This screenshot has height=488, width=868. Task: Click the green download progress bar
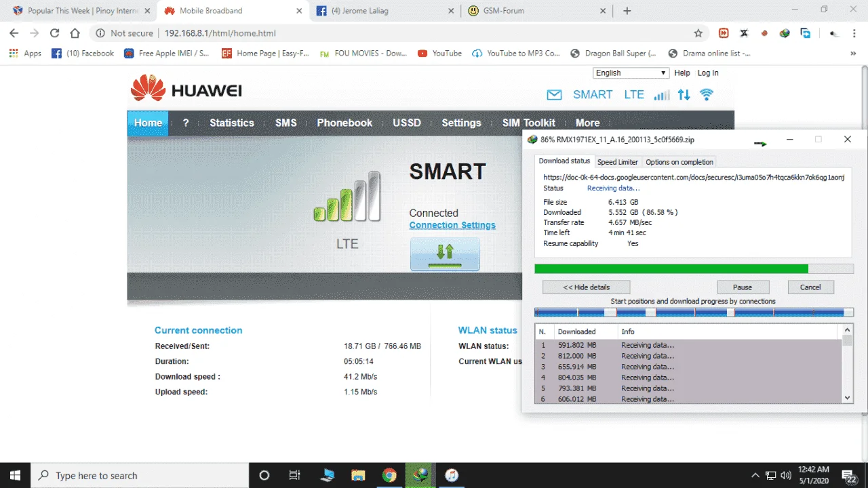(694, 269)
